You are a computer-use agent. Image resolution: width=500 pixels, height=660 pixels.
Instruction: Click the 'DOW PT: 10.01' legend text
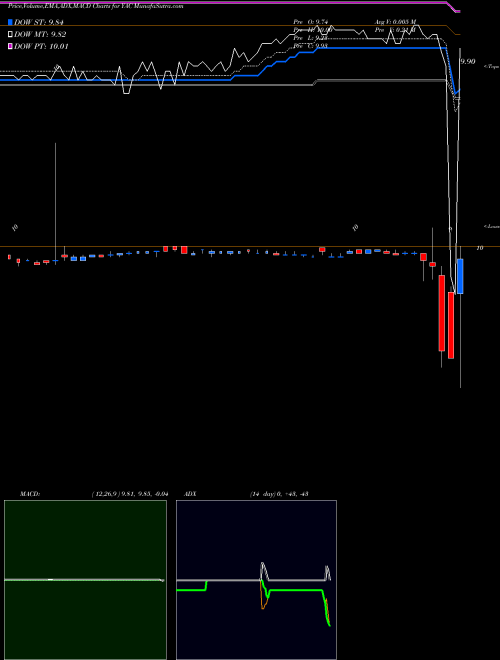click(x=41, y=46)
